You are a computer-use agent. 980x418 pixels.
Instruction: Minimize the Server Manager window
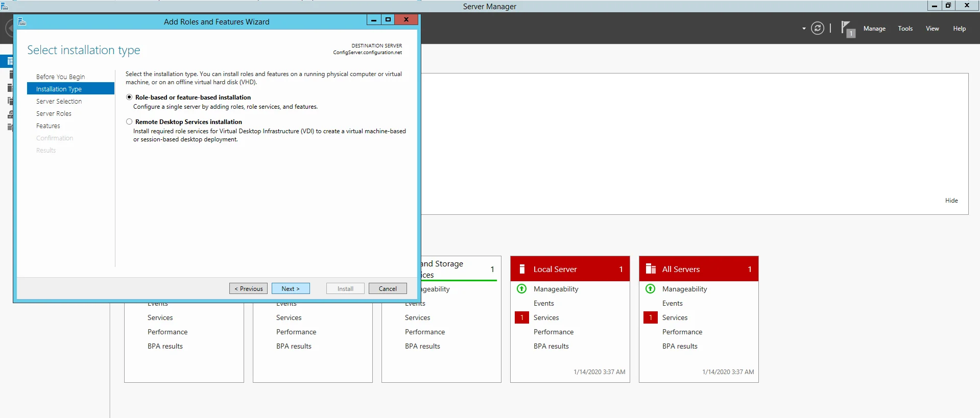[x=934, y=6]
